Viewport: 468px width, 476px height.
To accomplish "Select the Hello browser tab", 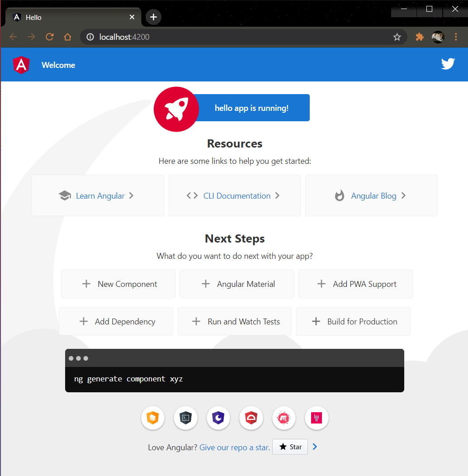I will [68, 17].
